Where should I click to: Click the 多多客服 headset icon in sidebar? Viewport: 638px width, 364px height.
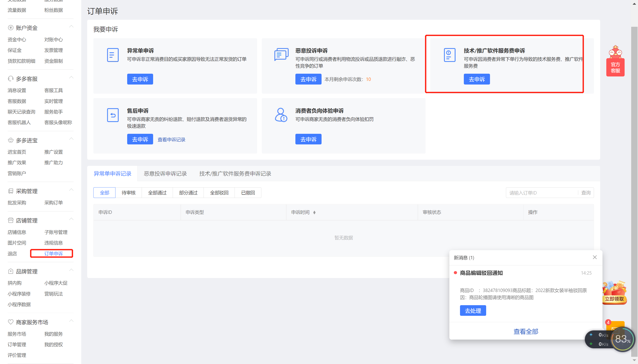click(10, 79)
